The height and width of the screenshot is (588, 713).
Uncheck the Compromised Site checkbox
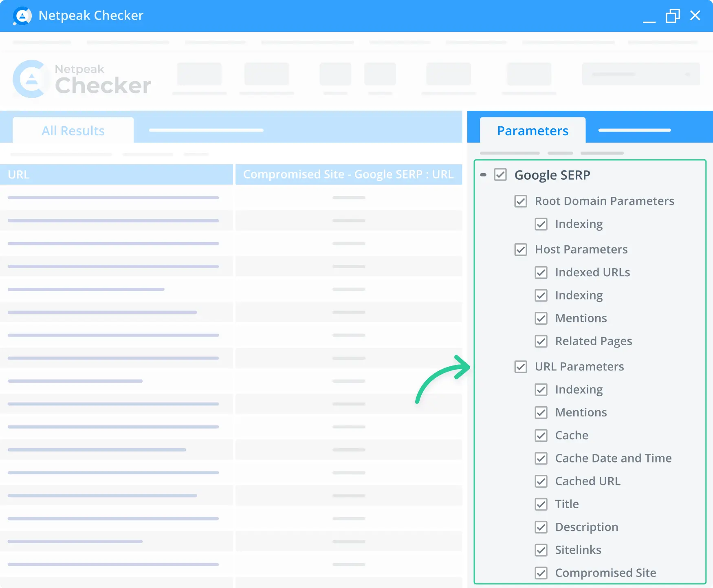(541, 573)
